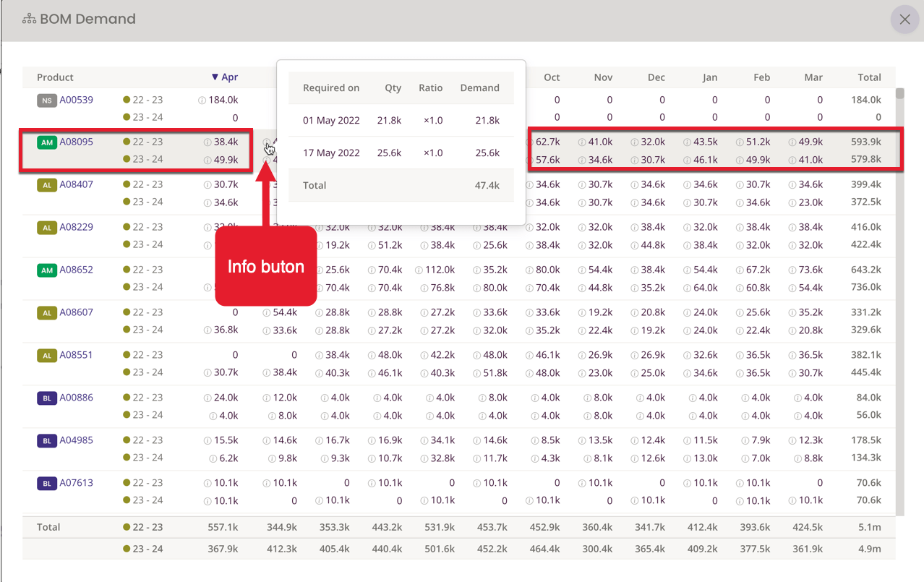The width and height of the screenshot is (924, 582).
Task: Click the NS badge beside A00539
Action: coord(47,100)
